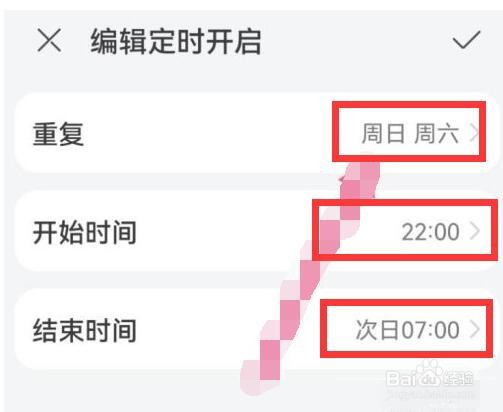The image size is (503, 412).
Task: Expand repeat options via chevron beside 周六
Action: [474, 133]
